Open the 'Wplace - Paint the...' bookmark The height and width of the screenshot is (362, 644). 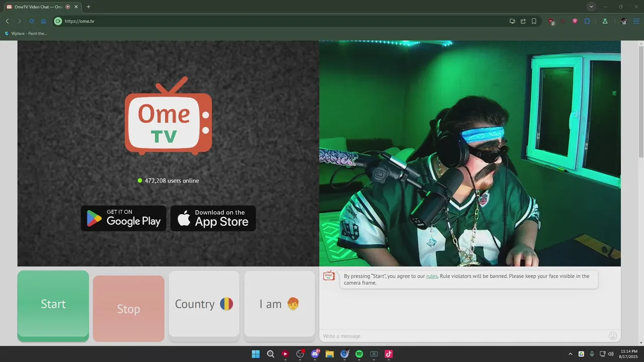point(26,33)
